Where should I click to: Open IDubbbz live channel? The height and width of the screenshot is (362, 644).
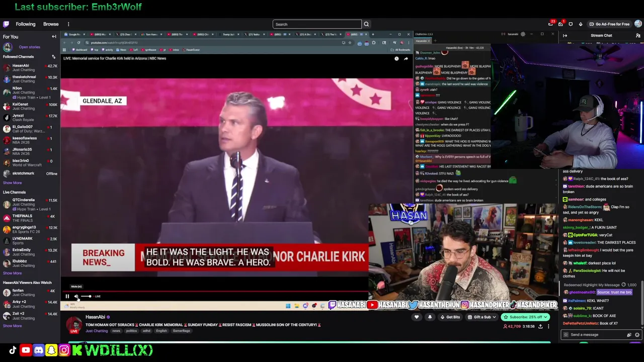(30, 263)
